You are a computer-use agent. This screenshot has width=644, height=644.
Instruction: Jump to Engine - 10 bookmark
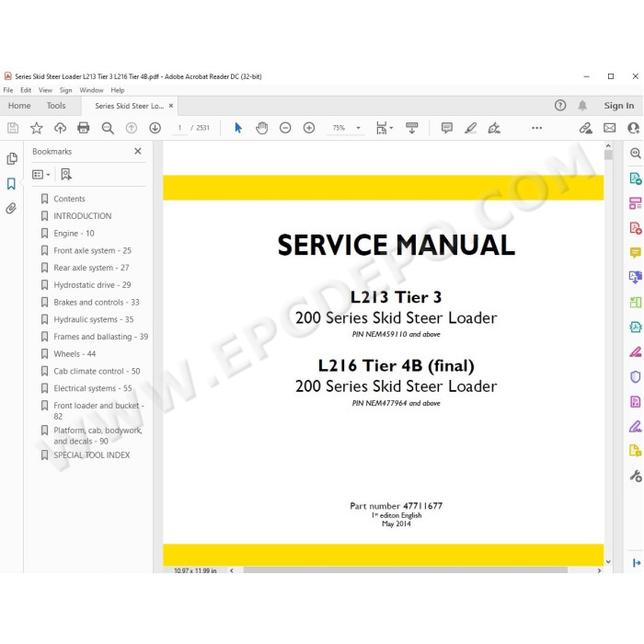(x=74, y=234)
